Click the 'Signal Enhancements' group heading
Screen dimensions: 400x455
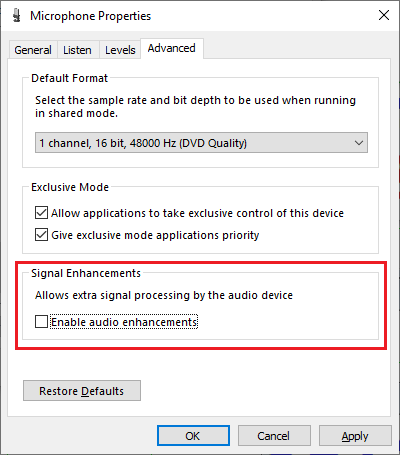pyautogui.click(x=86, y=273)
